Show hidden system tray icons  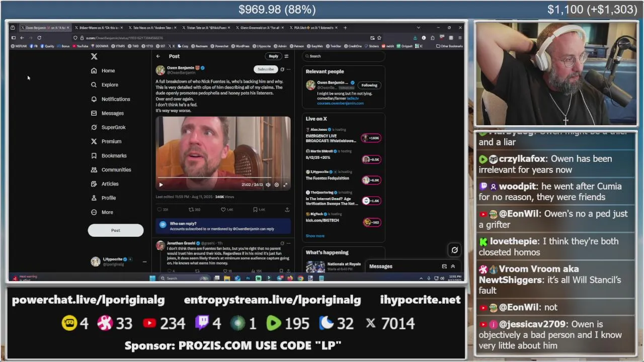(421, 278)
